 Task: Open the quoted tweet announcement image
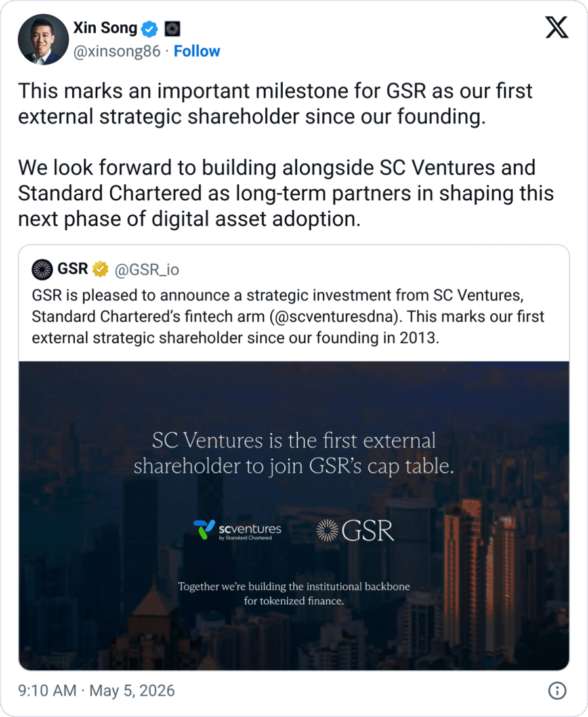coord(294,516)
